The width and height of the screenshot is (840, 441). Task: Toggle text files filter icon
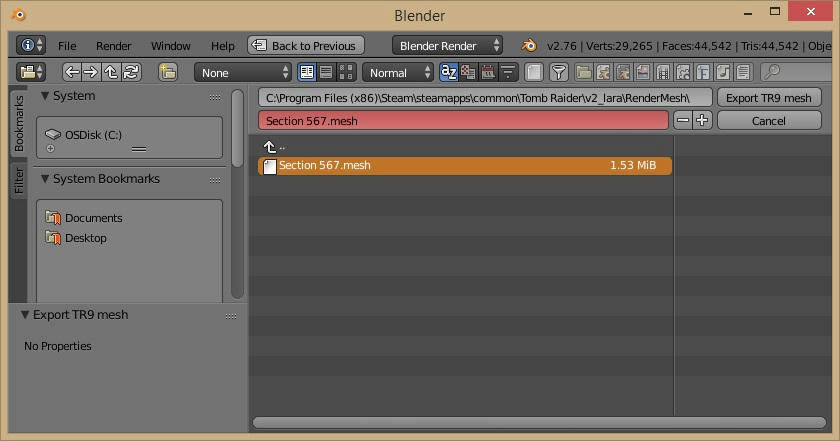(x=742, y=72)
